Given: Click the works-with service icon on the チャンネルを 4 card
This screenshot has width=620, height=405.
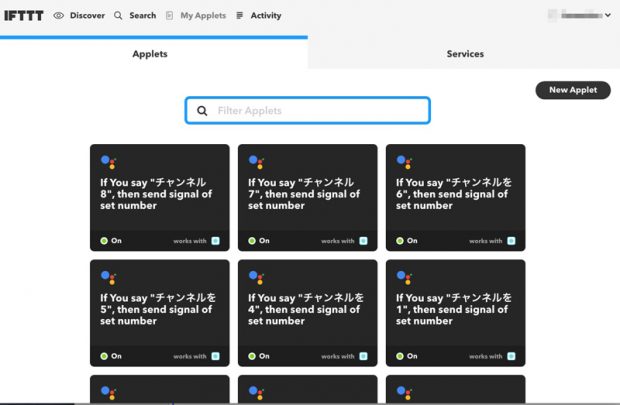Looking at the screenshot, I should pos(363,356).
